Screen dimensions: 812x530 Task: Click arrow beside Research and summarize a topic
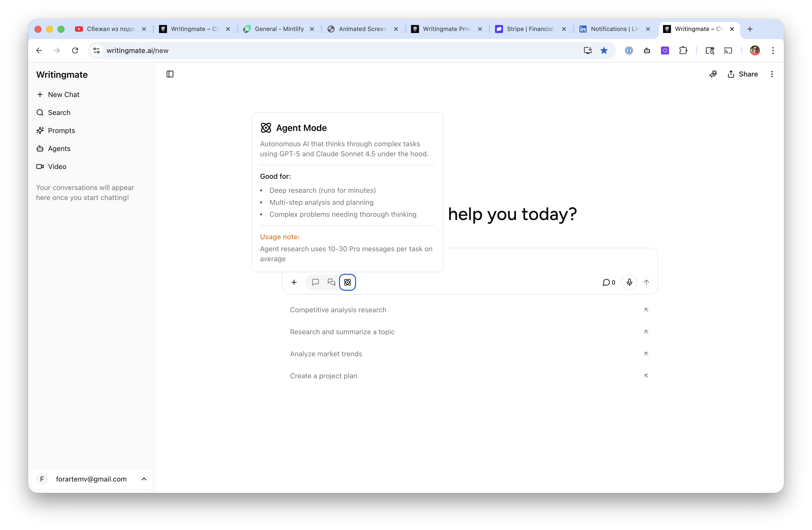(x=646, y=332)
